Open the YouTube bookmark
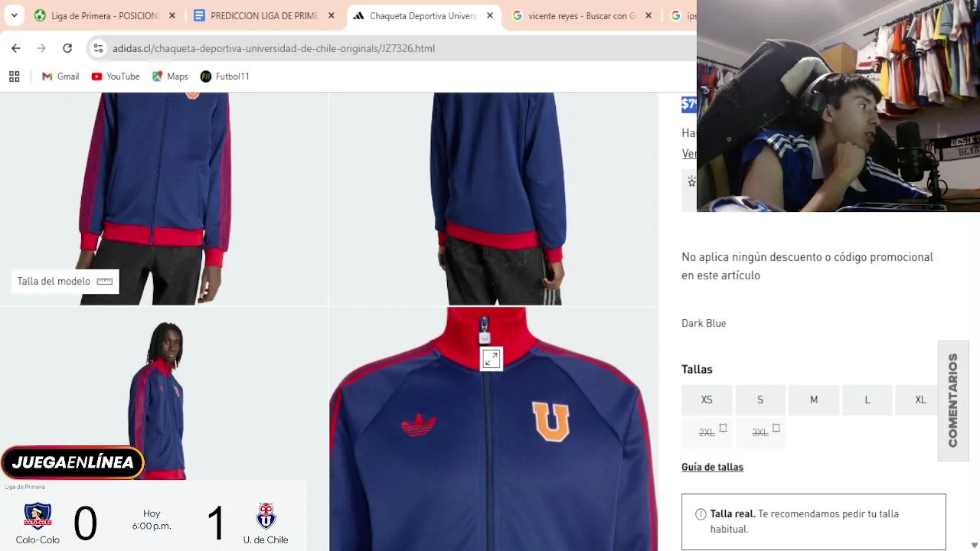 tap(116, 77)
